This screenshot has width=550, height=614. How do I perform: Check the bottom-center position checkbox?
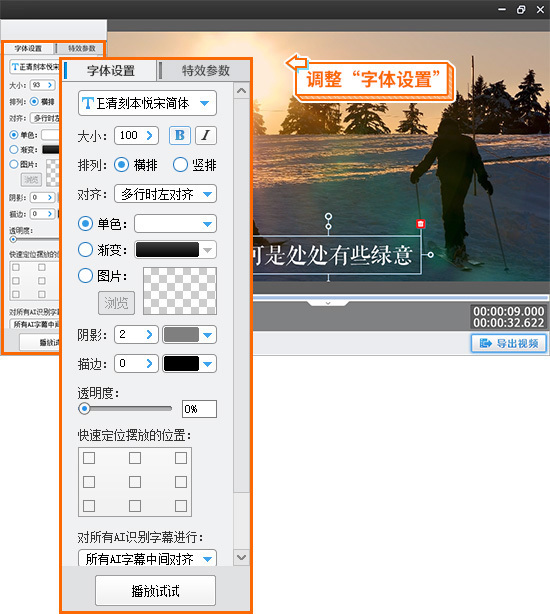[x=135, y=506]
